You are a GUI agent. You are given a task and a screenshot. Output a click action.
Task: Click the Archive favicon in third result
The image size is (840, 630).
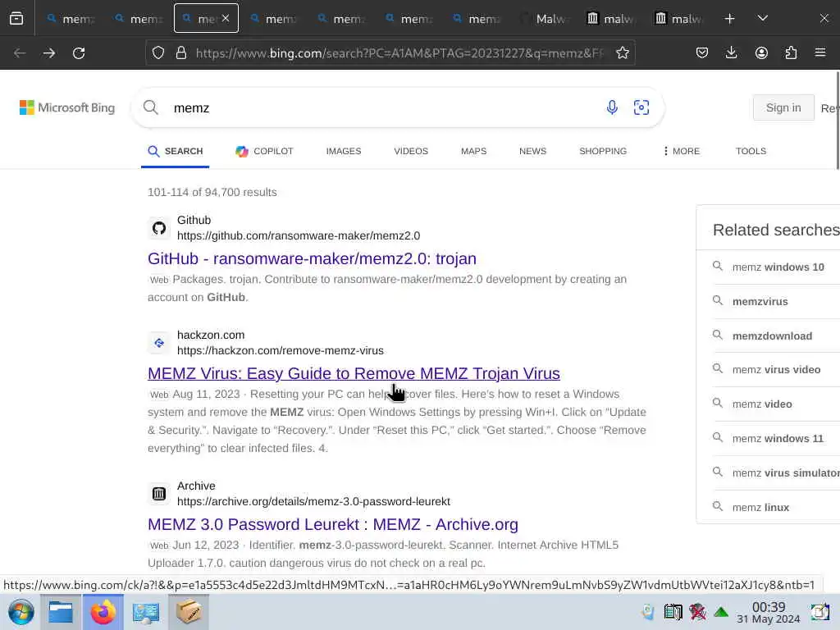(159, 494)
